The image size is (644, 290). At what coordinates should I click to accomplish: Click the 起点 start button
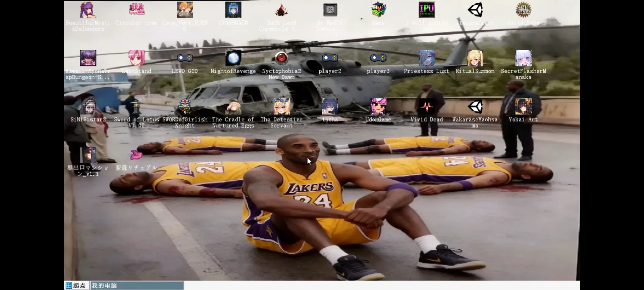(x=76, y=286)
